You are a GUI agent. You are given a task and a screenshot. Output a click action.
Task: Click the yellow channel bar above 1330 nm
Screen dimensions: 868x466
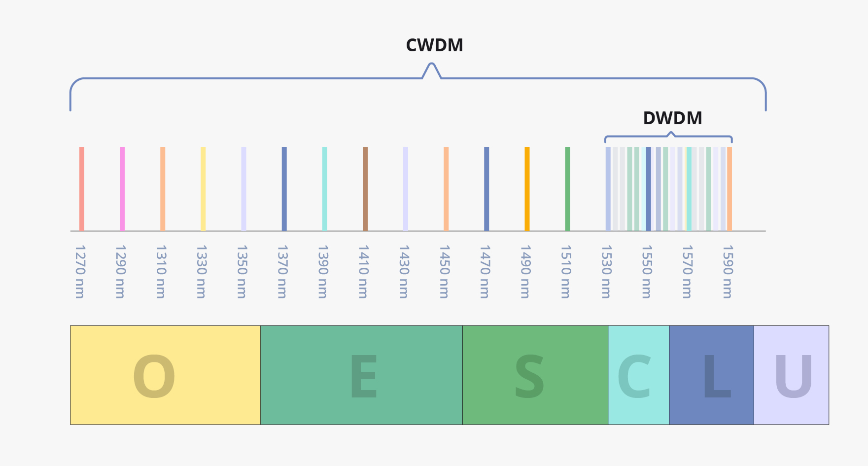click(x=203, y=189)
